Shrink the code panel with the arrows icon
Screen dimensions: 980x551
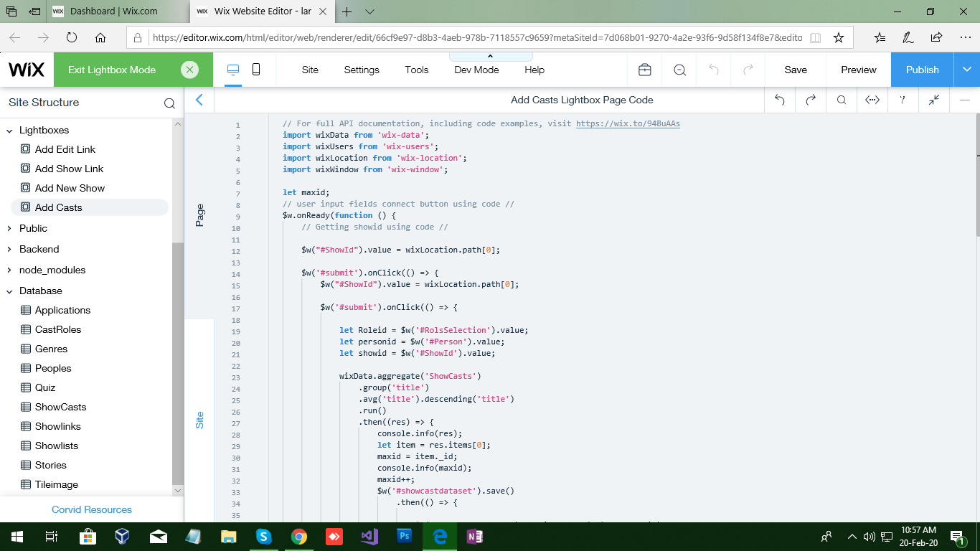click(x=934, y=100)
